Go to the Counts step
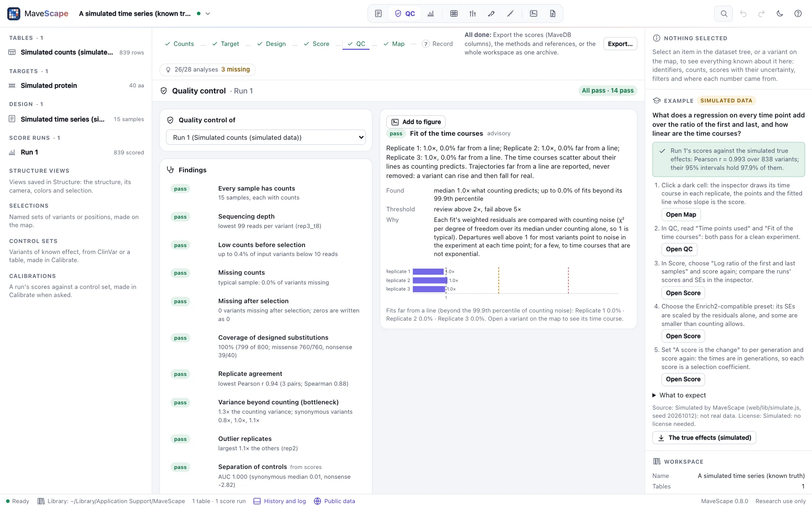This screenshot has width=812, height=508. pyautogui.click(x=179, y=44)
